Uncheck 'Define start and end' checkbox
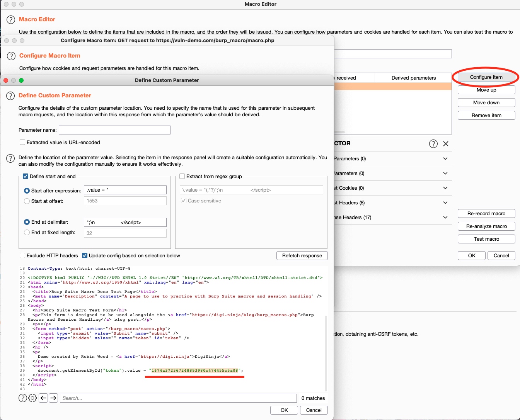 pos(26,176)
